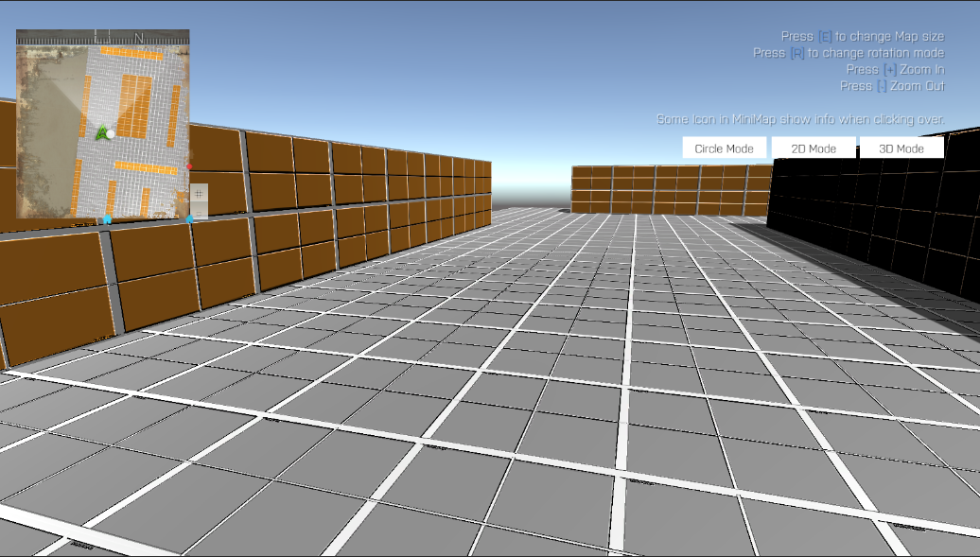The width and height of the screenshot is (980, 557).
Task: Click the white dot marker on minimap
Action: pos(111,133)
